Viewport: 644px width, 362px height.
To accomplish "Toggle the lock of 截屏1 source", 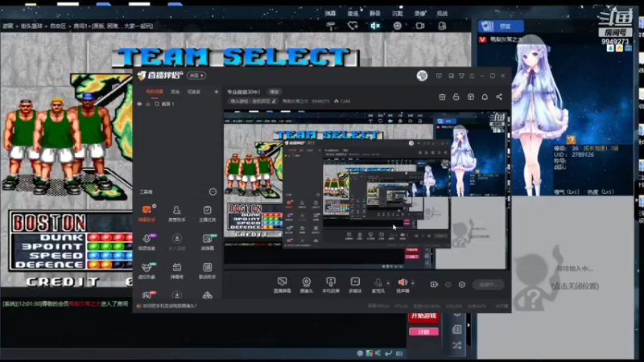I will 148,104.
